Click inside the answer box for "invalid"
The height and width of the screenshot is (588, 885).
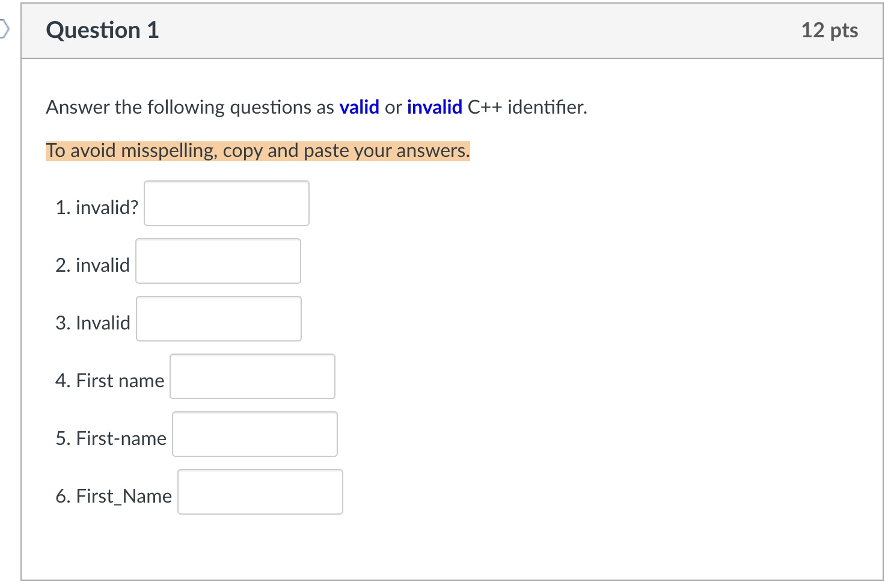tap(218, 261)
